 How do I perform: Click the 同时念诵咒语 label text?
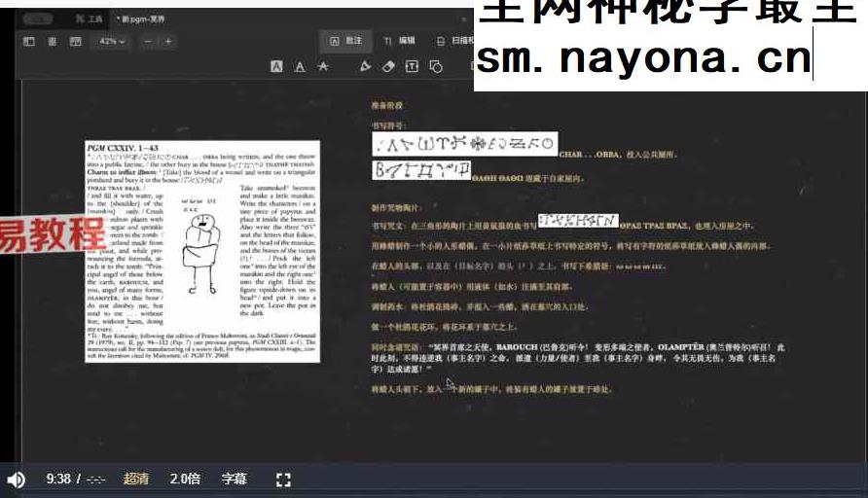coord(395,347)
